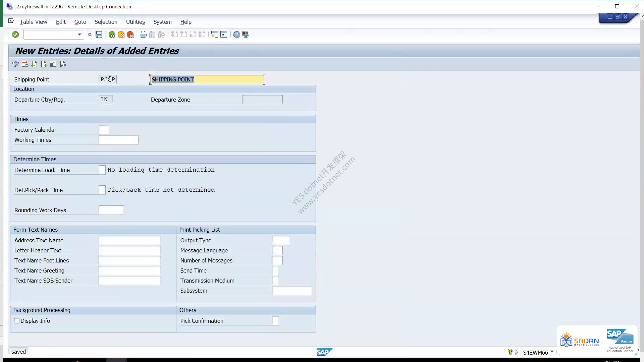Open the Table View menu

(x=34, y=22)
